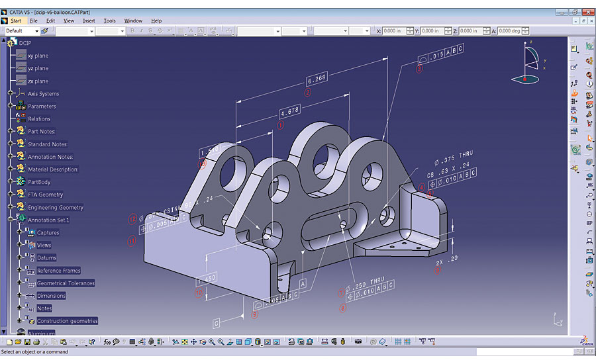The height and width of the screenshot is (364, 596).
Task: Expand the Dimensions tree node
Action: point(19,295)
